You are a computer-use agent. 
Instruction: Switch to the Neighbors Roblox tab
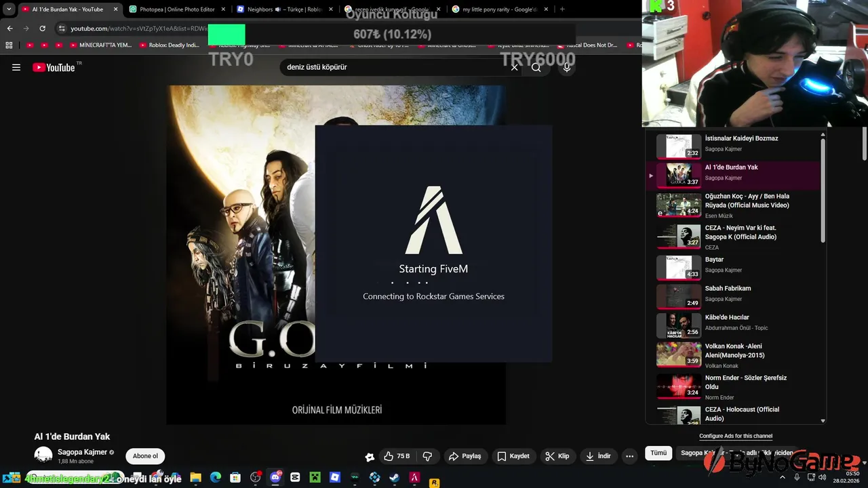pos(285,9)
